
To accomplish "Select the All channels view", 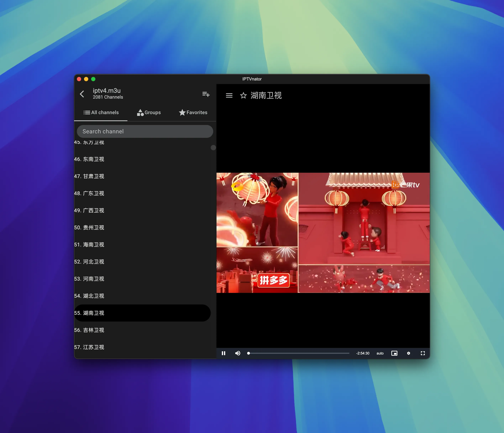I will 101,113.
